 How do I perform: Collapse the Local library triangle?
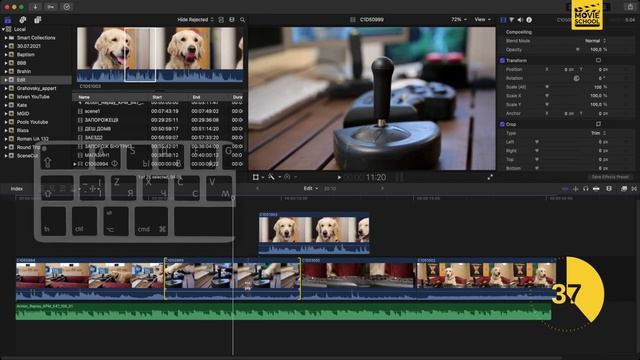pyautogui.click(x=3, y=29)
